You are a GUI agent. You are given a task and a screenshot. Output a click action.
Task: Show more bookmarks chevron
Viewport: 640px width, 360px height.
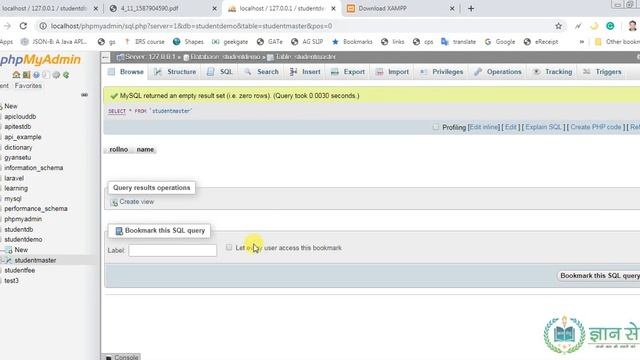[x=582, y=42]
